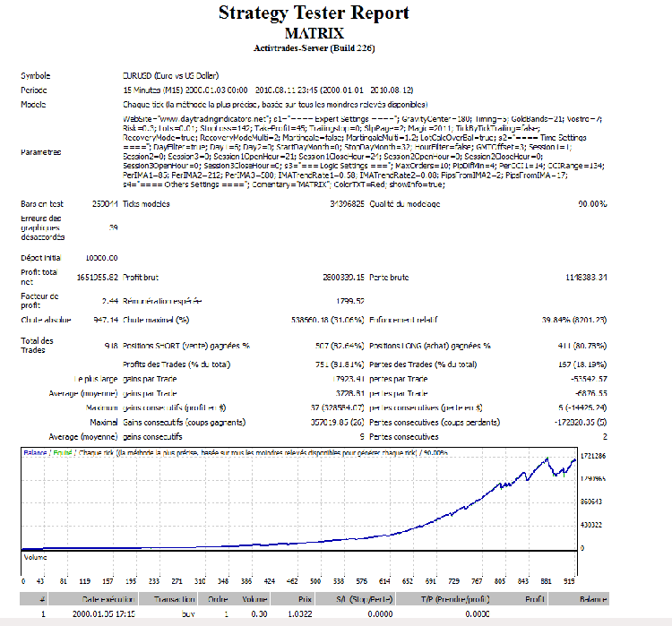Screen dimensions: 672x626
Task: Click the Facteur de profit label
Action: [x=39, y=301]
